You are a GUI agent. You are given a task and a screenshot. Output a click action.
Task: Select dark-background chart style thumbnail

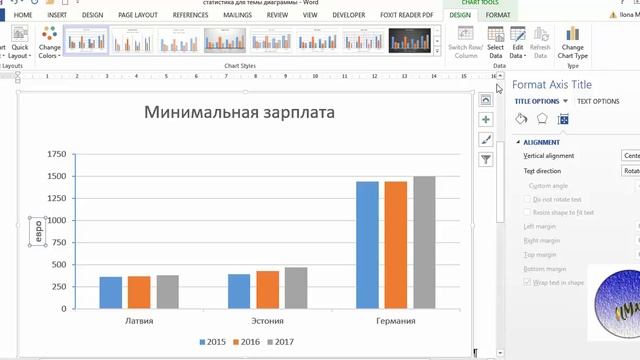[x=409, y=40]
